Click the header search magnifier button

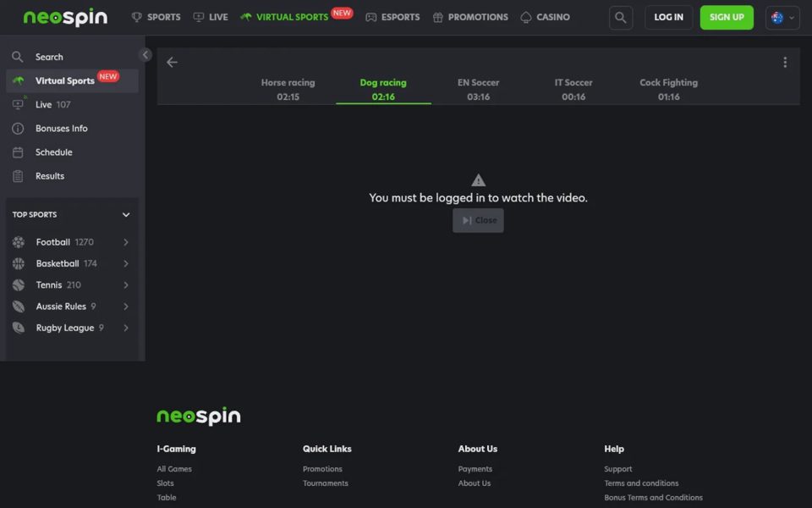pos(620,18)
